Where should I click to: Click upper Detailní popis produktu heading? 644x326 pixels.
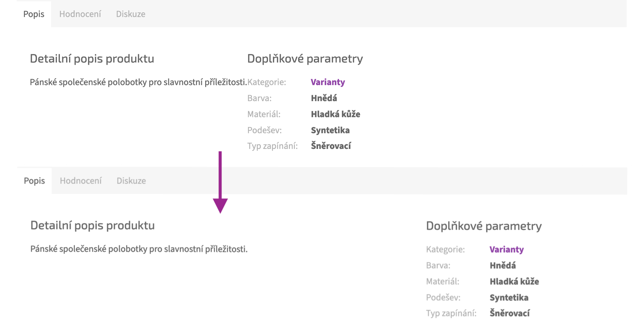(92, 59)
